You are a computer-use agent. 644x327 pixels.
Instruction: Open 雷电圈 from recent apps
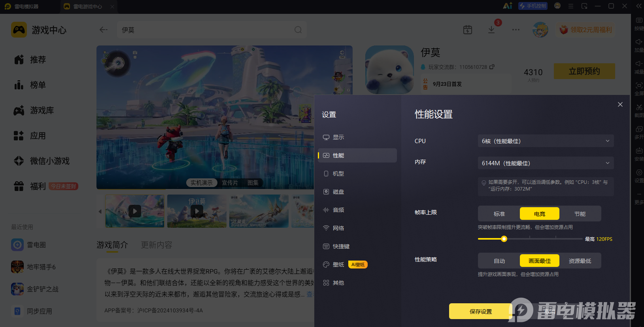pyautogui.click(x=28, y=245)
